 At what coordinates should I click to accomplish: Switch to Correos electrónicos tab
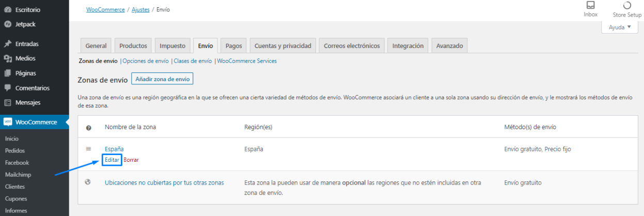352,45
